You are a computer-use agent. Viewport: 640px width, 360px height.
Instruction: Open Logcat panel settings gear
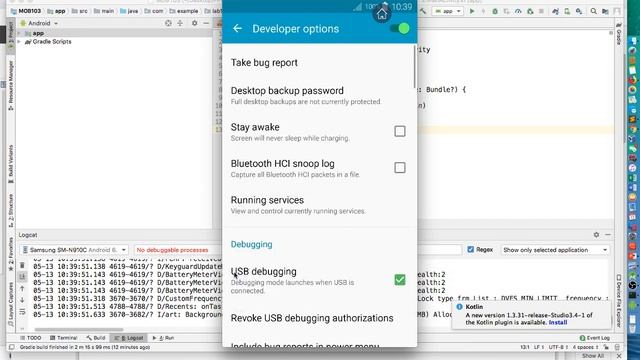coord(596,235)
